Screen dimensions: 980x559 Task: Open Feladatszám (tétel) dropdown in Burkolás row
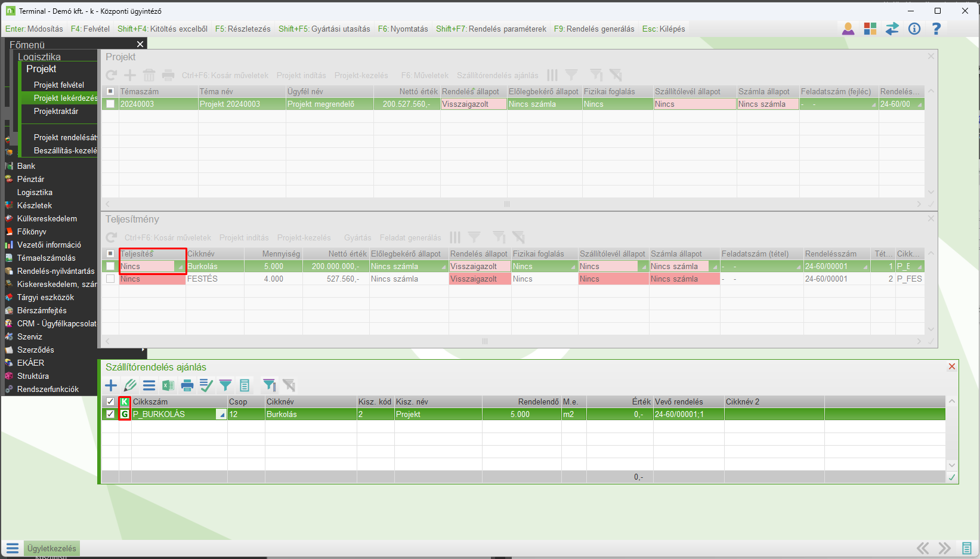tap(798, 267)
